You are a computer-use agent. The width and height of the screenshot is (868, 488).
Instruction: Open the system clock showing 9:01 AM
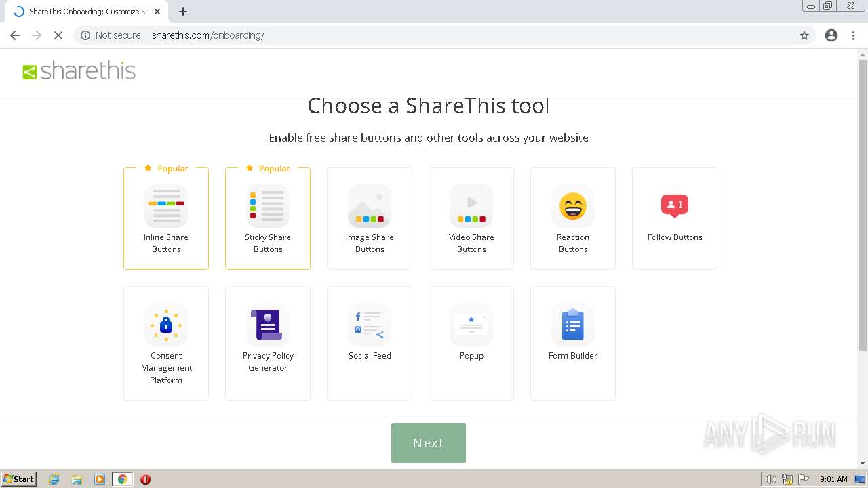833,479
